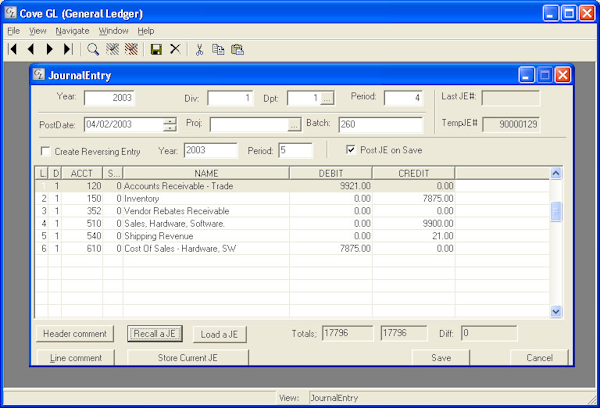Click the Header comment button
Viewport: 600px width, 408px height.
point(75,334)
